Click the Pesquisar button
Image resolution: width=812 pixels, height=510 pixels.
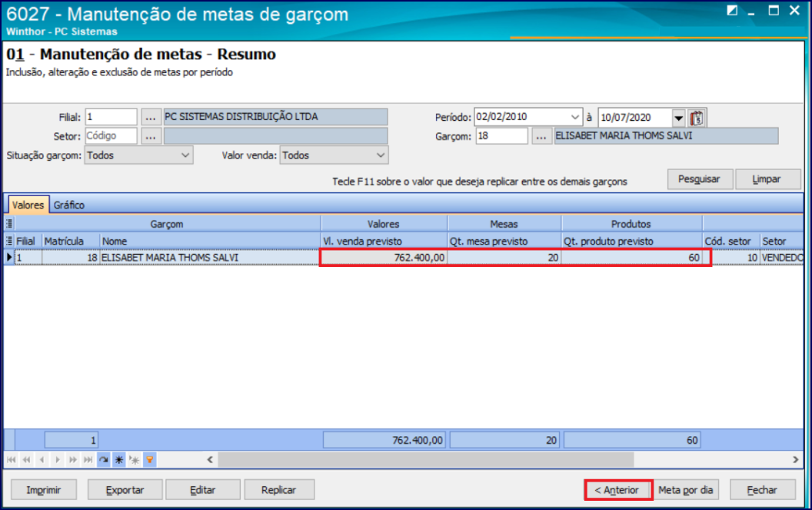[700, 179]
